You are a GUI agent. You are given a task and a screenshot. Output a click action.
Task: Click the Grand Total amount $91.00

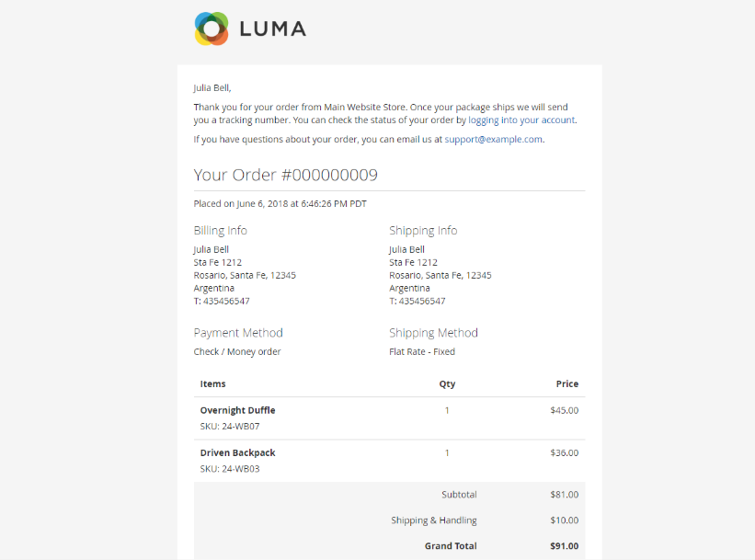tap(564, 546)
